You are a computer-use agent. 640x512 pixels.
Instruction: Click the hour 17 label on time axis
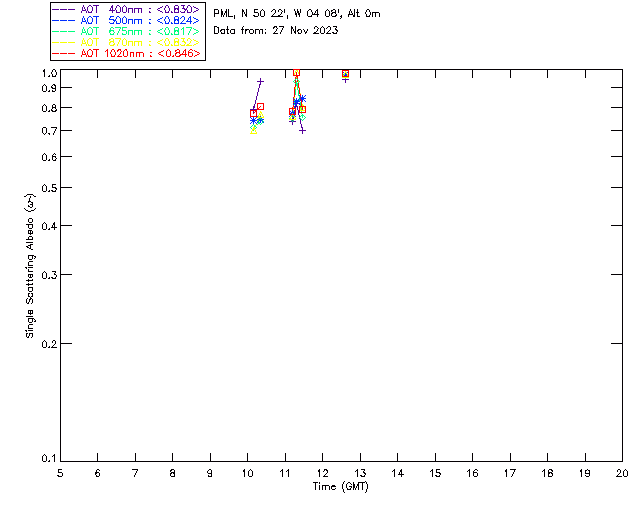pyautogui.click(x=510, y=473)
